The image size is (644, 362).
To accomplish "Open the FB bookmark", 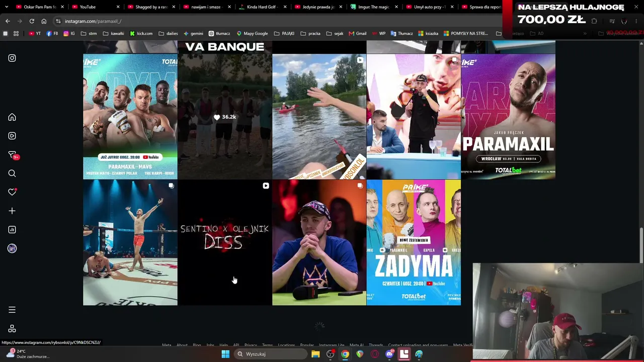I will click(52, 34).
